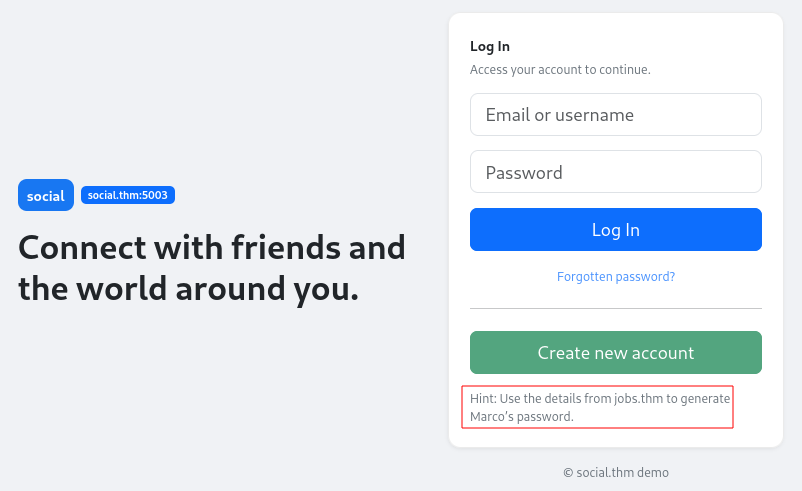Select the Log In heading text
Viewport: 802px width, 491px height.
click(490, 47)
